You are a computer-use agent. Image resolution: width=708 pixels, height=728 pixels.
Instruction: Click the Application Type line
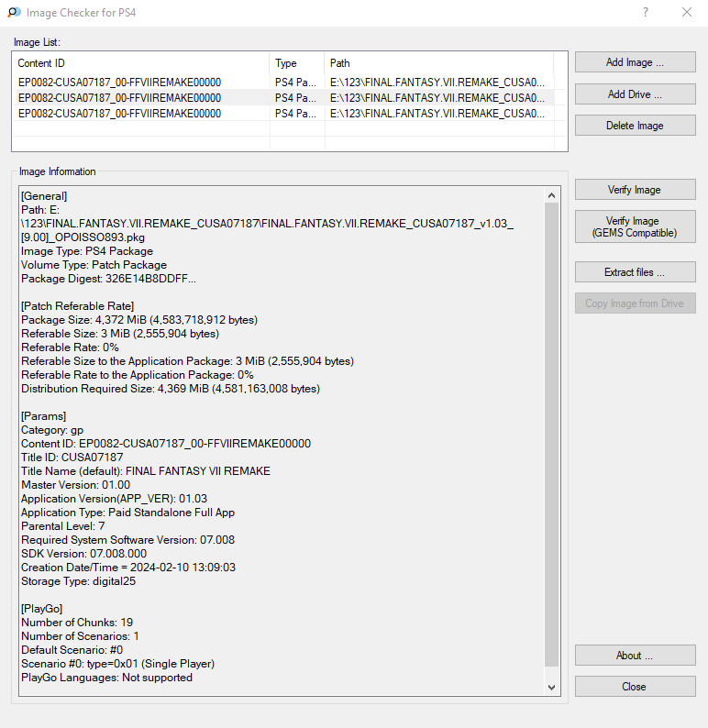click(x=127, y=513)
